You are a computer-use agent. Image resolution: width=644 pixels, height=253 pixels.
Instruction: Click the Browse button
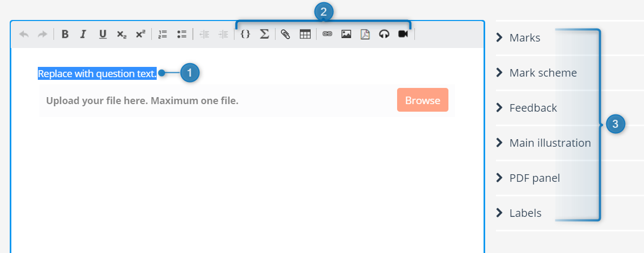click(x=422, y=100)
